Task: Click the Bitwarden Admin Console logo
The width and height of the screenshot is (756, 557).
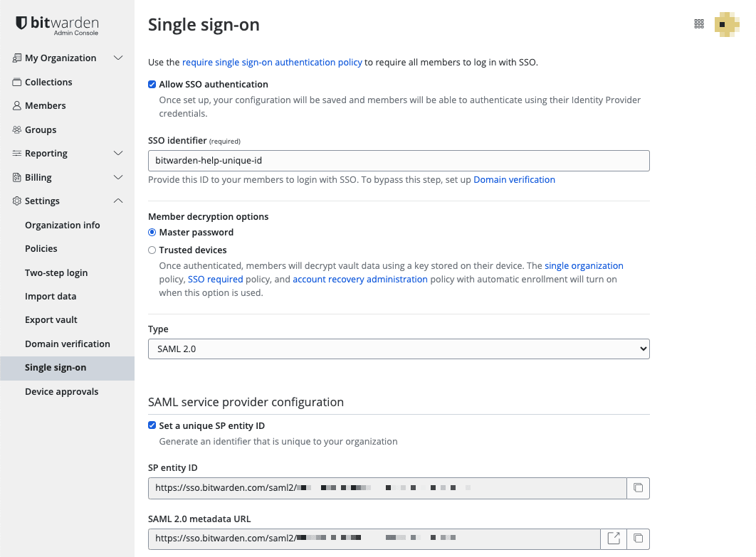Action: click(57, 25)
